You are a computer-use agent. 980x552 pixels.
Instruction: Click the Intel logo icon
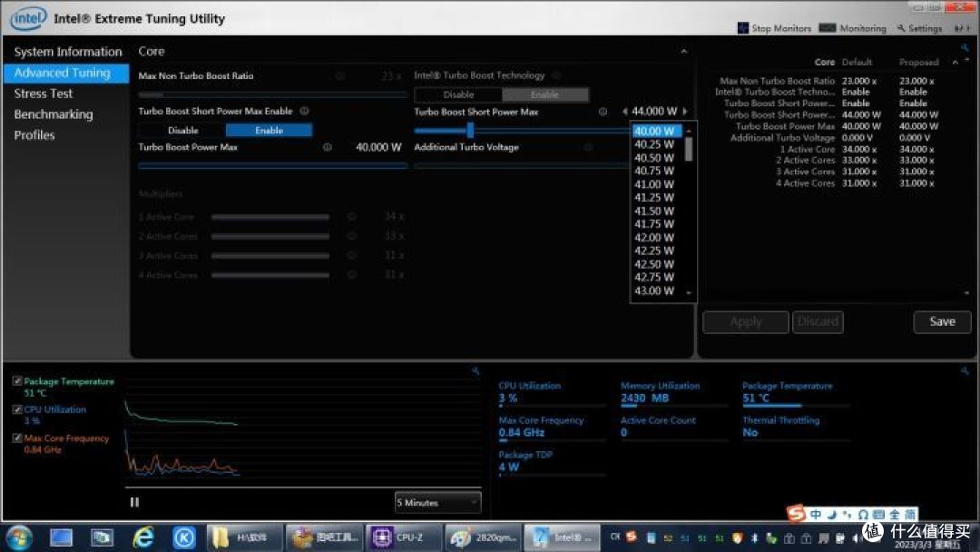coord(28,19)
